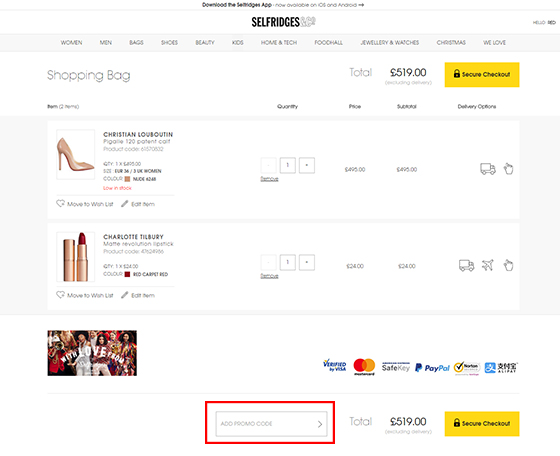Increase quantity of Charlotte Tilbury lipstick
Image resolution: width=560 pixels, height=456 pixels.
click(307, 262)
